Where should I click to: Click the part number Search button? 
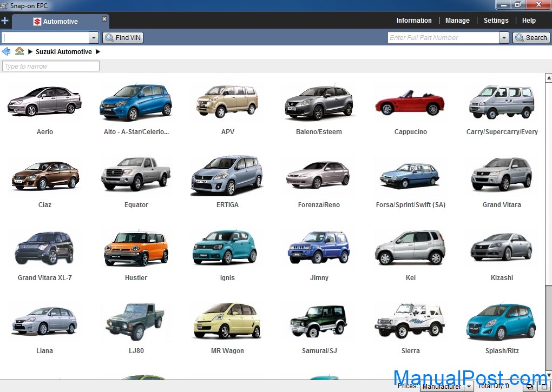pos(531,38)
